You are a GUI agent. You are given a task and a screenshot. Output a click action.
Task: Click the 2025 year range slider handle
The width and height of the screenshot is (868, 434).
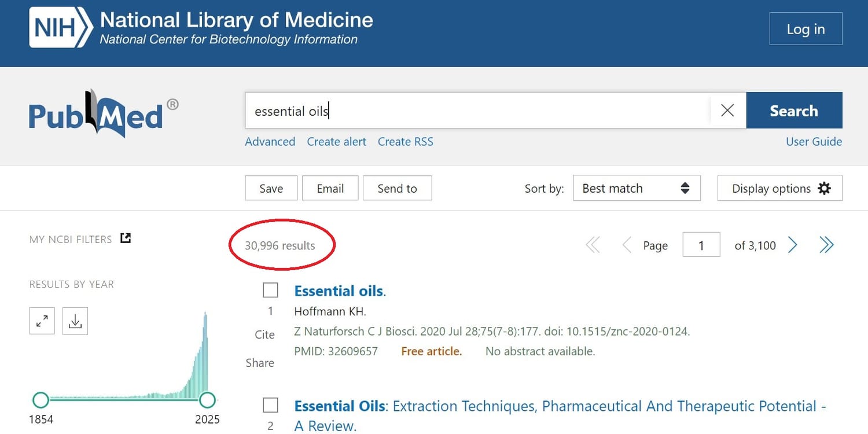click(207, 399)
